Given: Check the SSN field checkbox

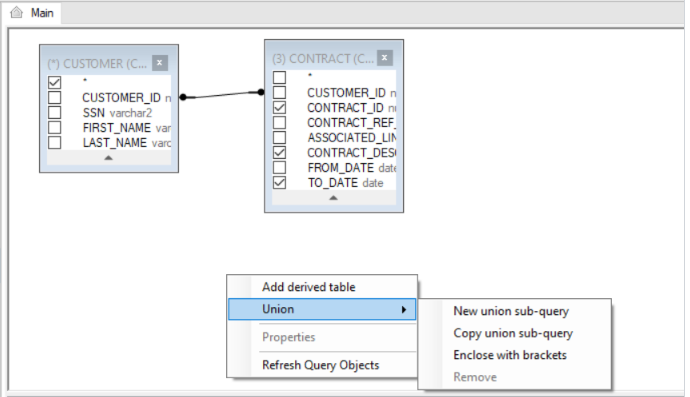Looking at the screenshot, I should tap(55, 112).
